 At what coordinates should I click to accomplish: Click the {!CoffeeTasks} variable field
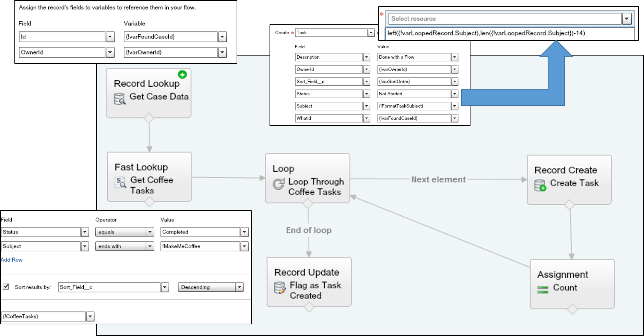click(x=43, y=316)
